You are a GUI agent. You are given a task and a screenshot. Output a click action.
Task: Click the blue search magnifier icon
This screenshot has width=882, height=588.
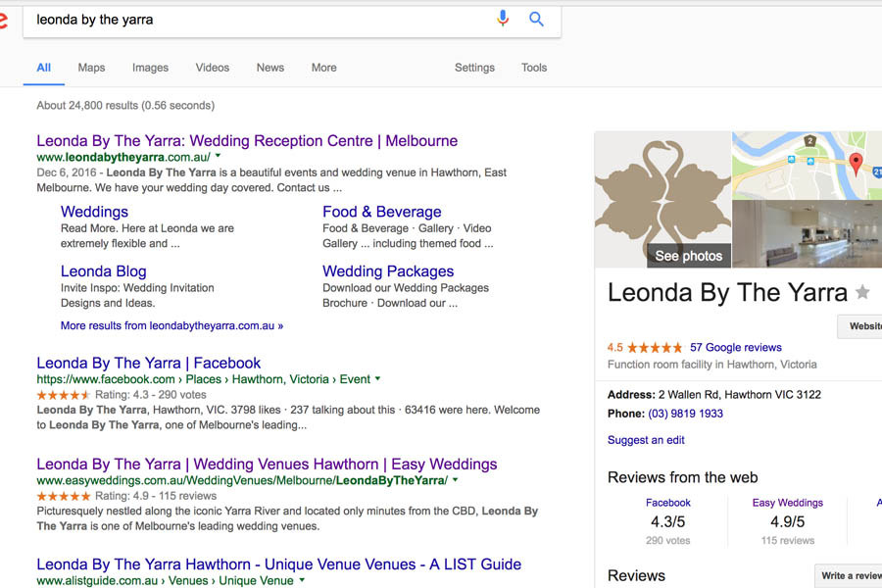[x=536, y=20]
